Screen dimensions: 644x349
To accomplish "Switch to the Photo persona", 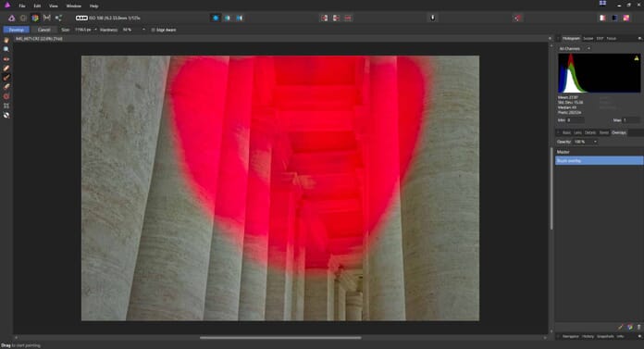I will point(11,19).
